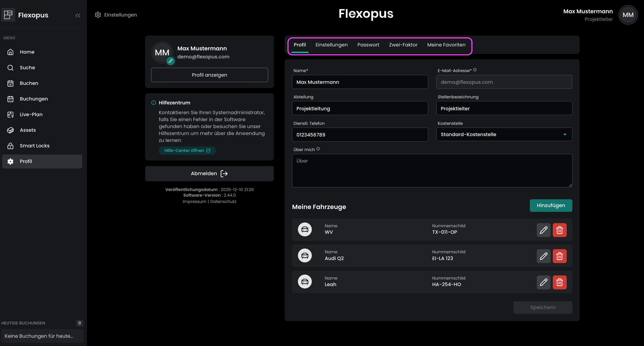
Task: Click the Über mich info icon
Action: (318, 149)
